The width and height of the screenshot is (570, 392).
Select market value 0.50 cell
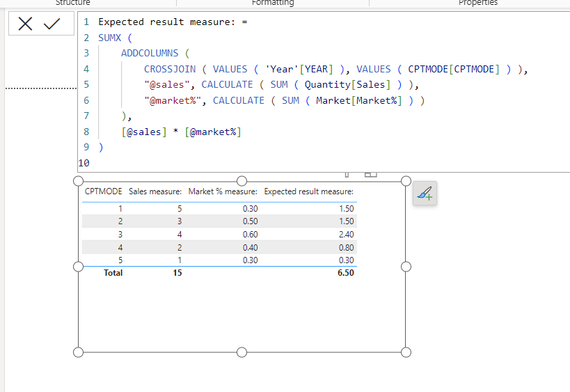[x=250, y=221]
